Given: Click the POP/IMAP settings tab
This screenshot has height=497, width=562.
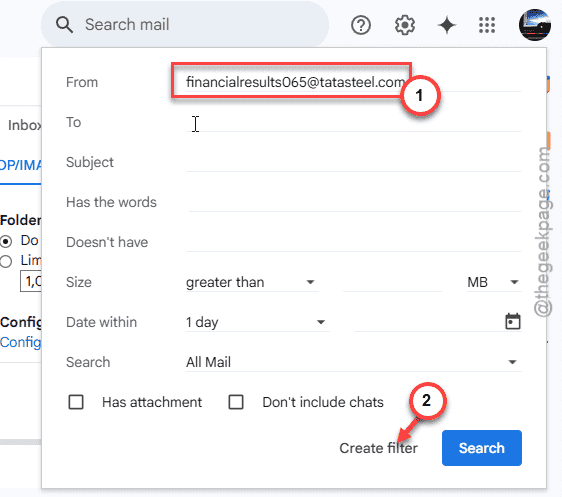Looking at the screenshot, I should [x=20, y=165].
